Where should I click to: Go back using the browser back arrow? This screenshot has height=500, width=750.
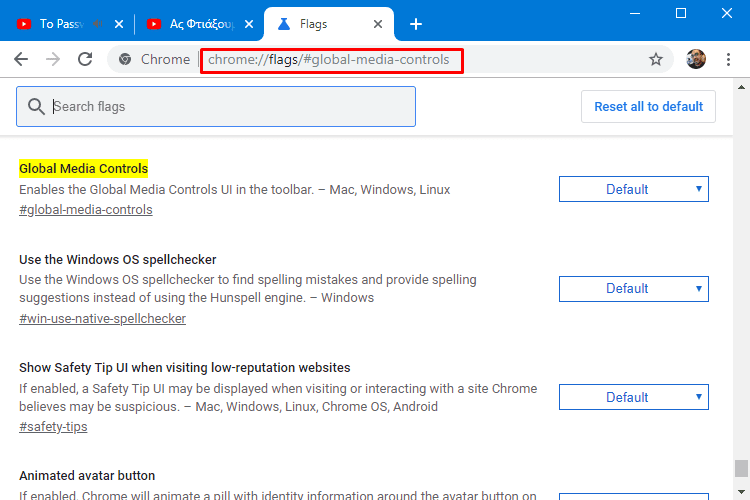21,59
